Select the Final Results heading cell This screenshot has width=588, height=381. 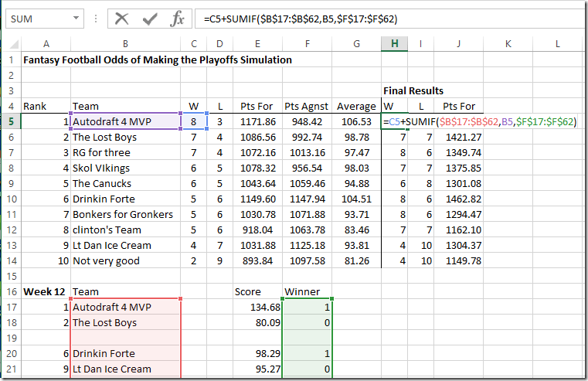[413, 90]
